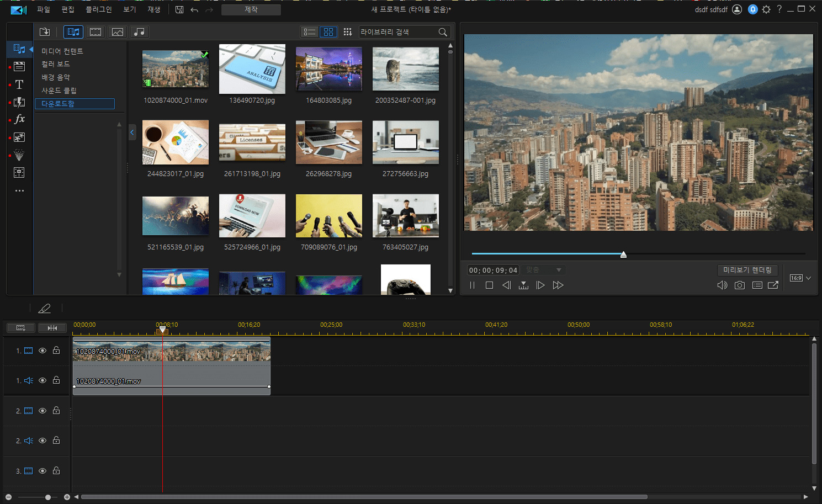Filter library to show images only
This screenshot has height=504, width=822.
click(x=118, y=32)
